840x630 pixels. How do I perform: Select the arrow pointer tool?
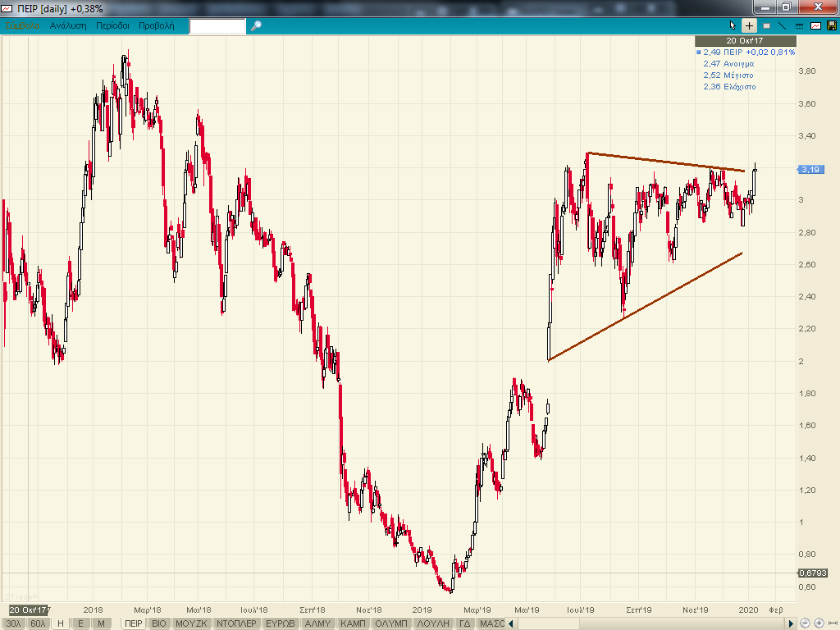click(733, 25)
